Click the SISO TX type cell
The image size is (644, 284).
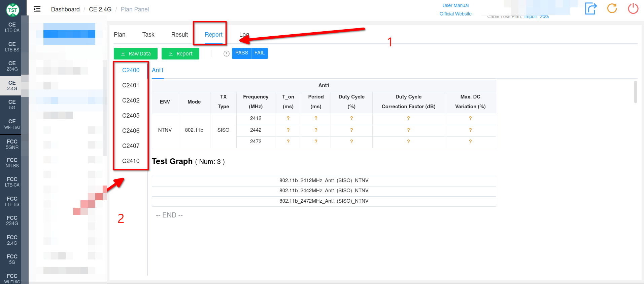(223, 130)
